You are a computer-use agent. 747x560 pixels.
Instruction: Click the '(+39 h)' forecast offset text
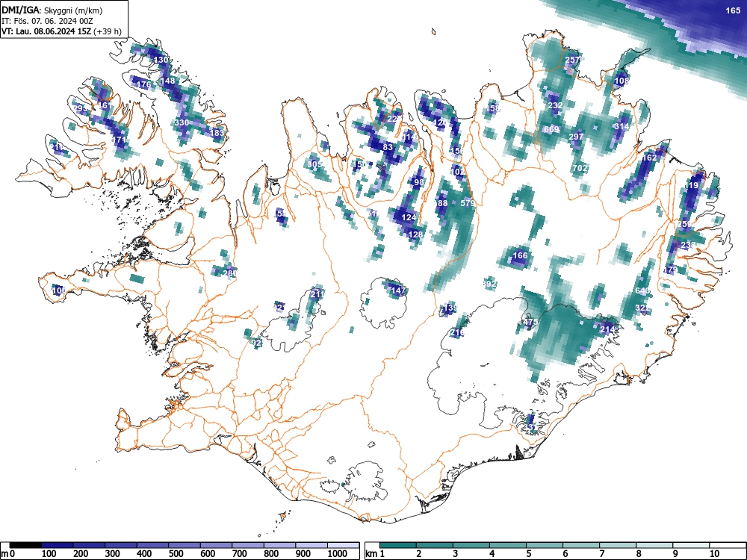(x=108, y=32)
